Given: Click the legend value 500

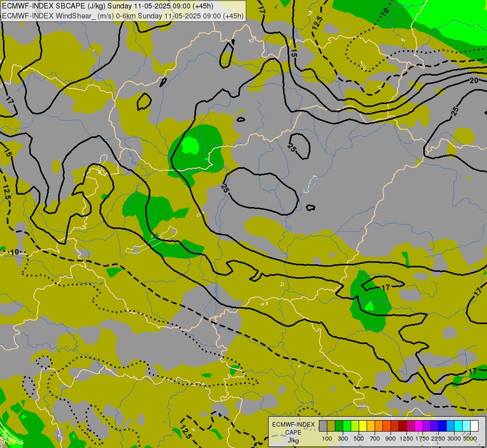Looking at the screenshot, I should point(359,439).
